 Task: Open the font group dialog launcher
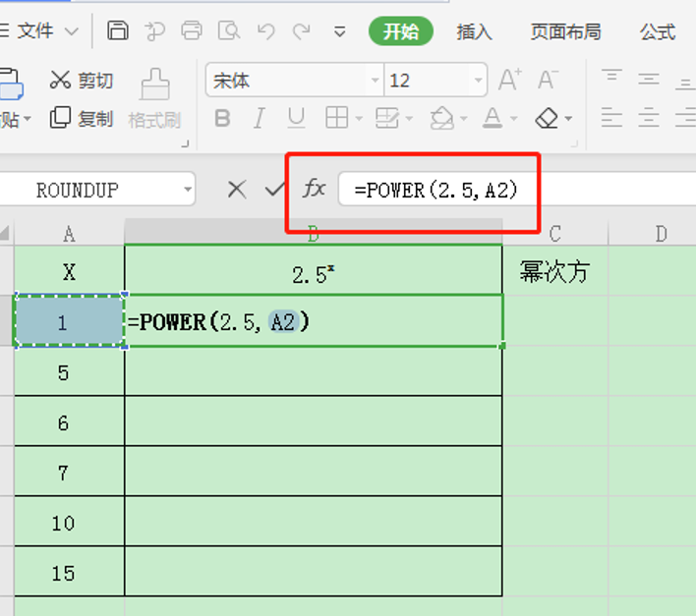(575, 143)
